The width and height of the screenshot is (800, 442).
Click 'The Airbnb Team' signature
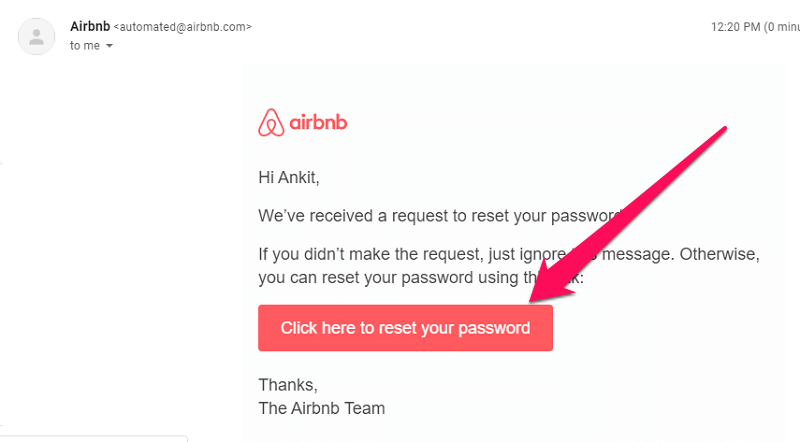pyautogui.click(x=321, y=408)
